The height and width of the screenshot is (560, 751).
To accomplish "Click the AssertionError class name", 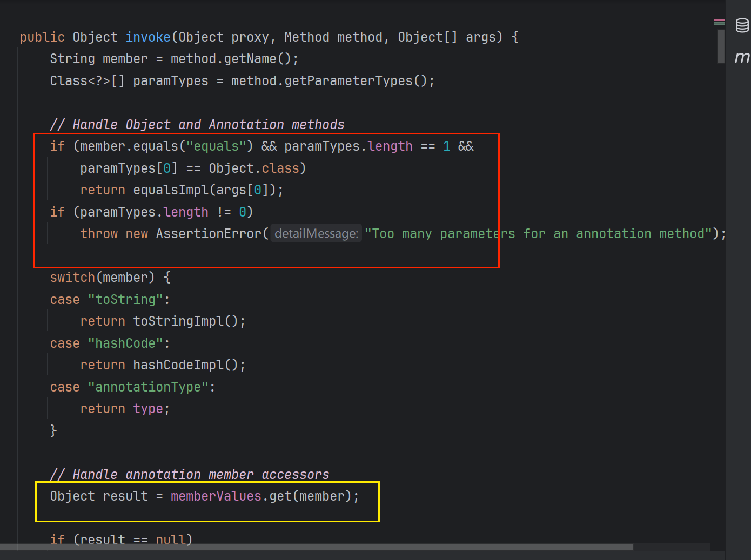I will click(x=209, y=234).
